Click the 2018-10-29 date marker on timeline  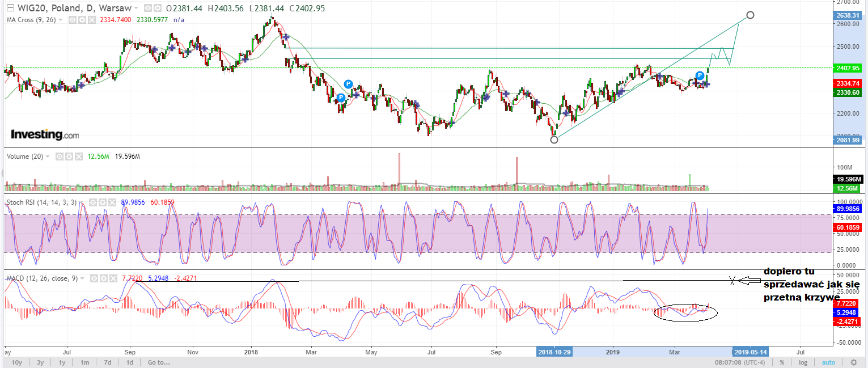click(554, 352)
